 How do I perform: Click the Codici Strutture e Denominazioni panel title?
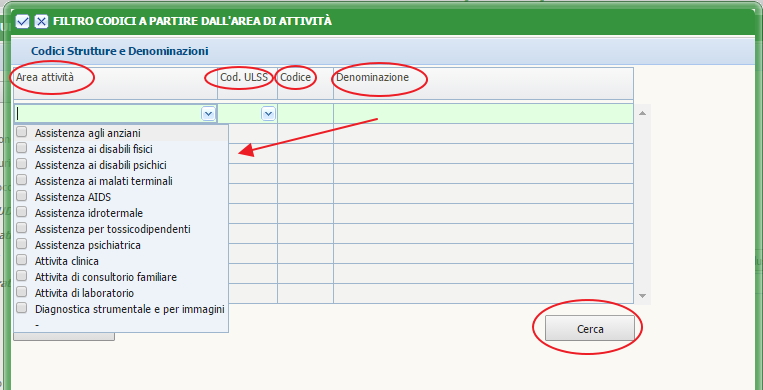pyautogui.click(x=120, y=51)
